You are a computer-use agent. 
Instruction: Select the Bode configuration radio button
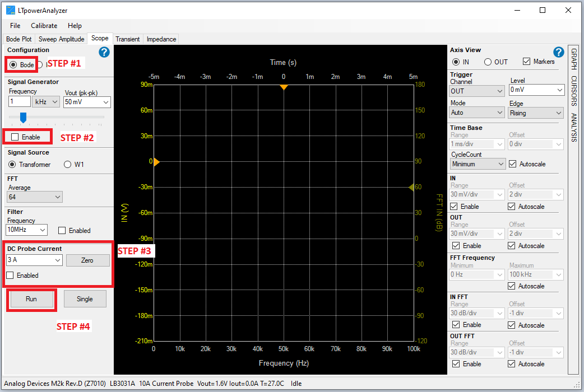(x=13, y=65)
